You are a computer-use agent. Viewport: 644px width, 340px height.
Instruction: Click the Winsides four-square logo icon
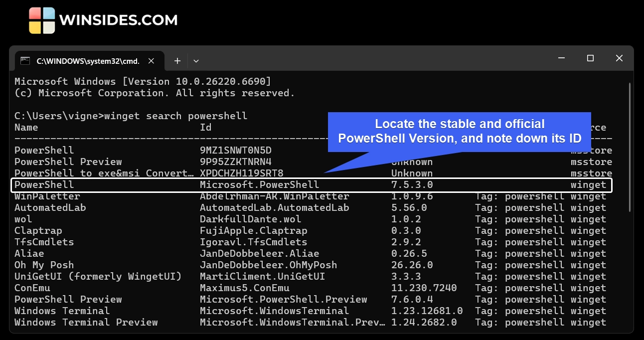42,20
